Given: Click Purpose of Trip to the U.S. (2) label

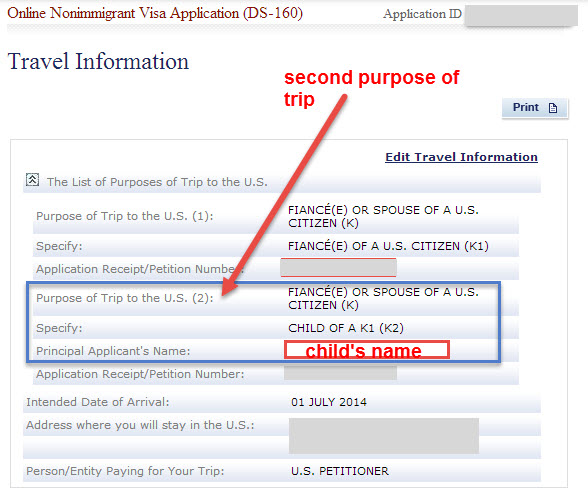Looking at the screenshot, I should point(124,298).
